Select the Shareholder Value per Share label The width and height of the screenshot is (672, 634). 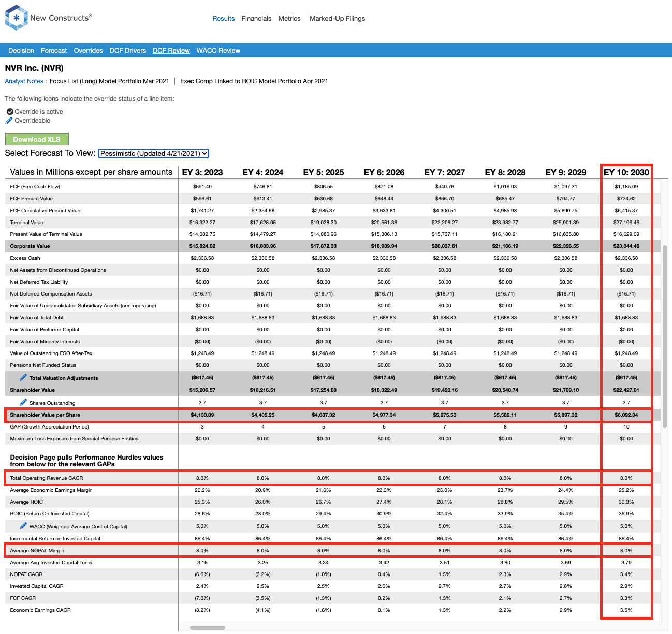[45, 415]
